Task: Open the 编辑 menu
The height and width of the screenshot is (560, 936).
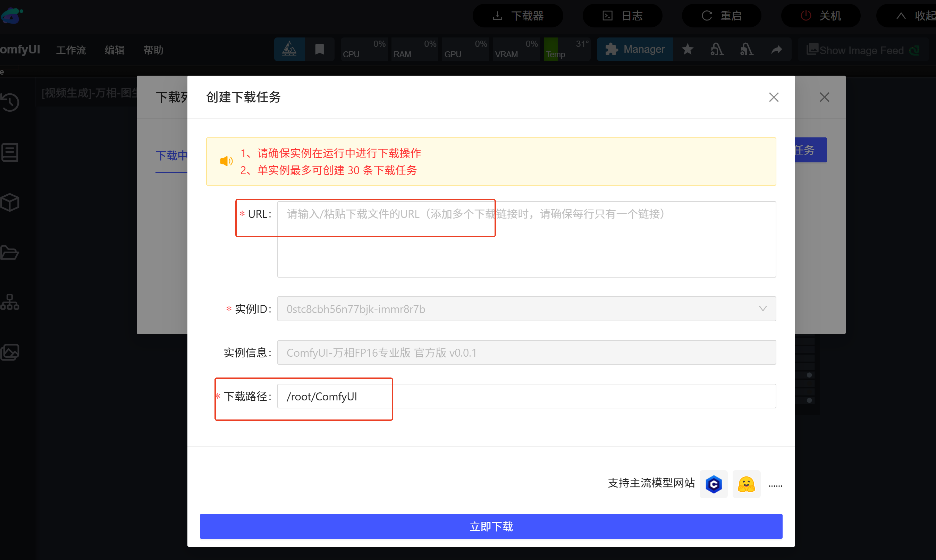Action: [115, 50]
